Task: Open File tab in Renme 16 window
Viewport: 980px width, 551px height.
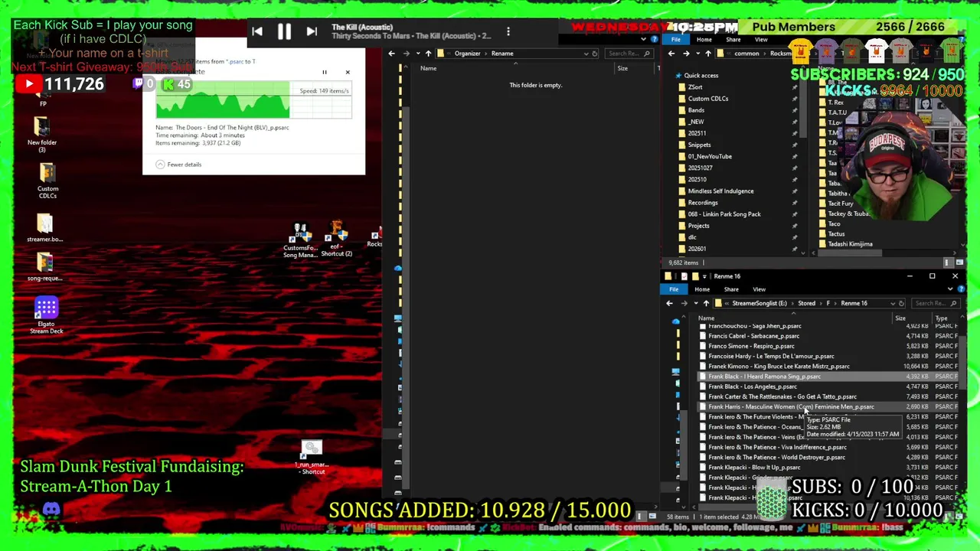Action: point(674,289)
